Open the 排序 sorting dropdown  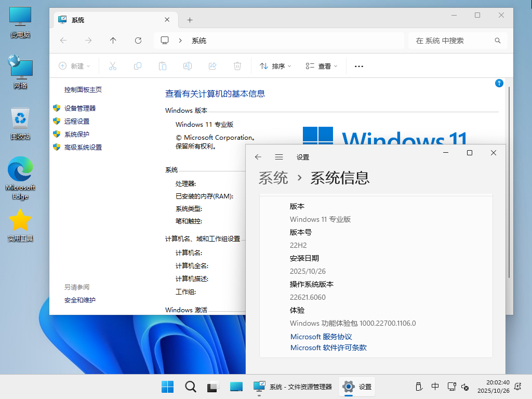click(x=275, y=66)
